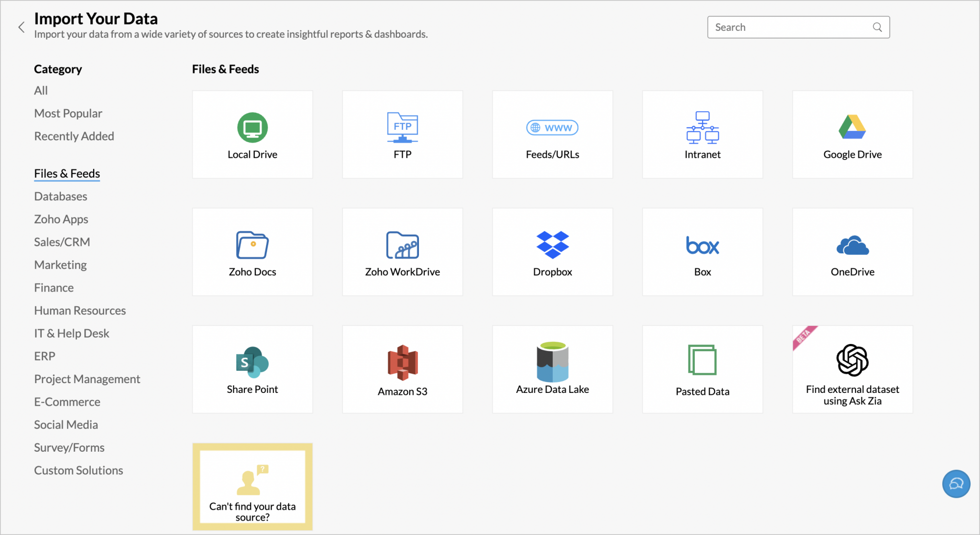Select the Dropbox data source

click(552, 252)
